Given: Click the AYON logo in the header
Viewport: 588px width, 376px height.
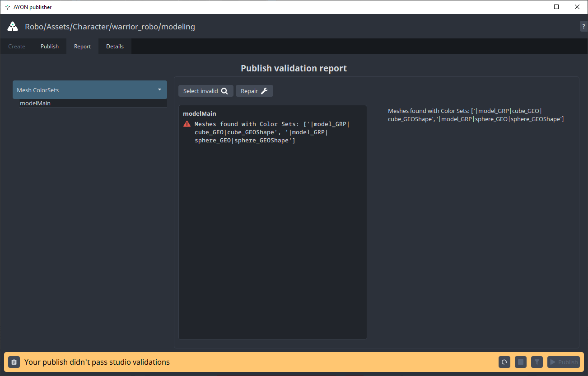Looking at the screenshot, I should point(13,27).
